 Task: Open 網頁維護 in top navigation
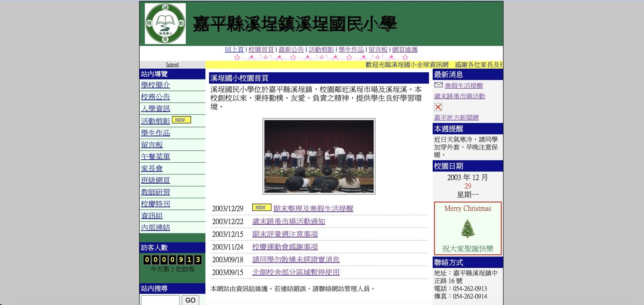click(405, 49)
